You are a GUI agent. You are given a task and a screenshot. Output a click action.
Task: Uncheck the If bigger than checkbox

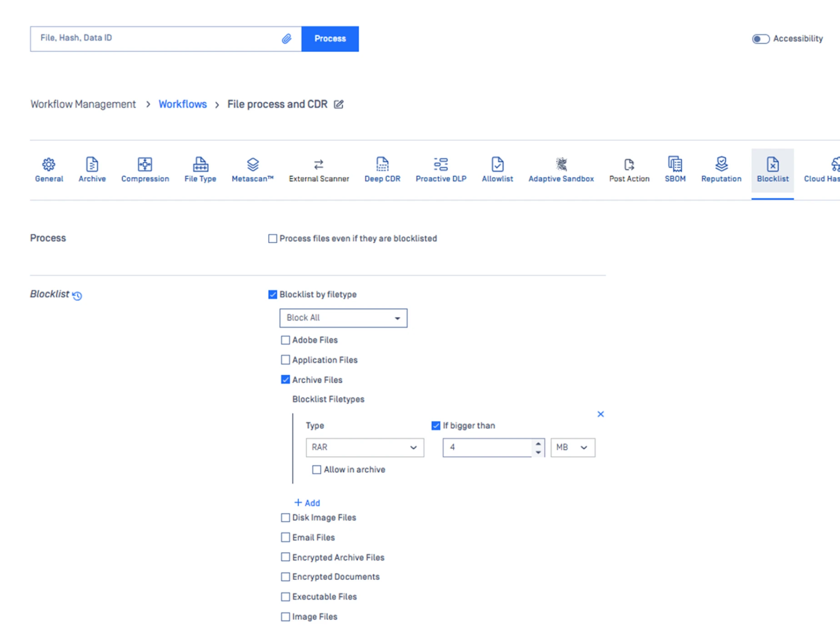coord(435,425)
